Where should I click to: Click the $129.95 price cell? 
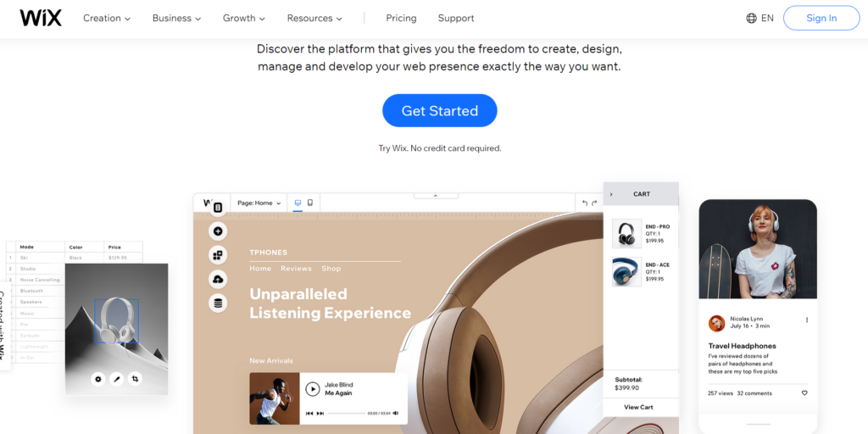point(117,258)
